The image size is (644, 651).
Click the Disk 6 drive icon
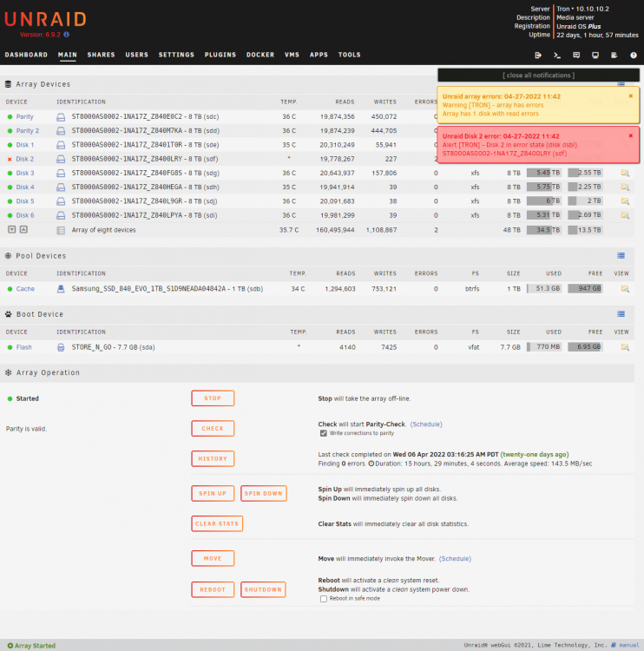61,216
